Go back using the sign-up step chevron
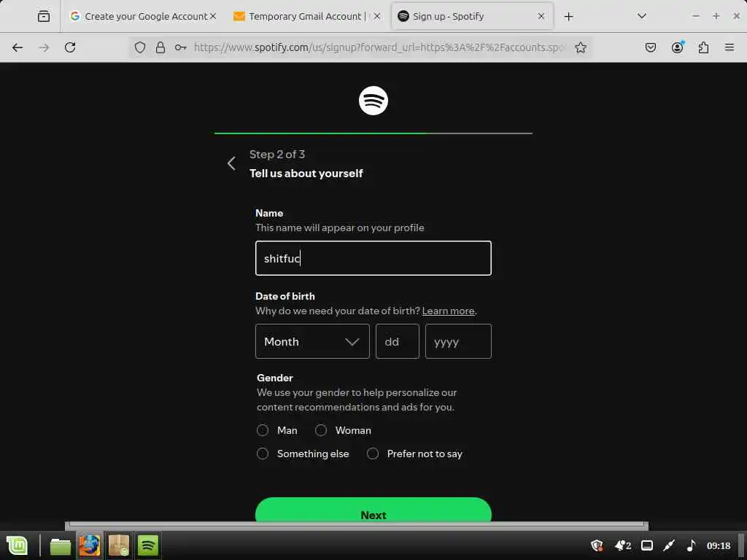This screenshot has width=747, height=560. pyautogui.click(x=231, y=163)
